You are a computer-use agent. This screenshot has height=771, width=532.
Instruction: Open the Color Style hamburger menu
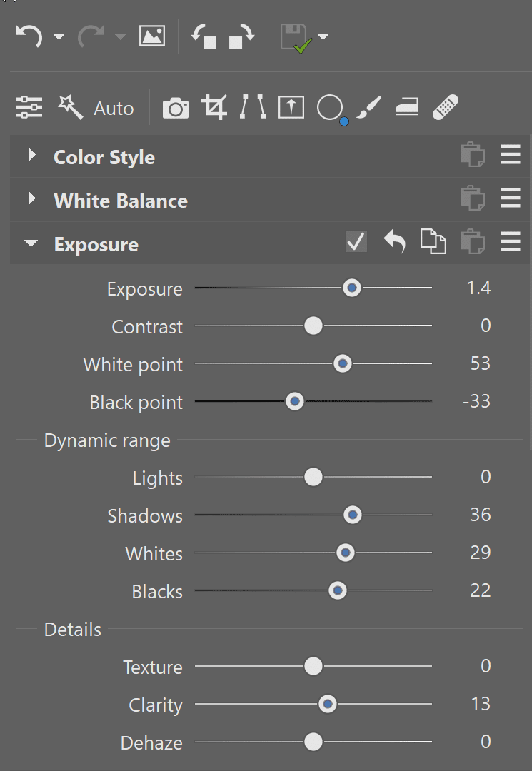(510, 156)
